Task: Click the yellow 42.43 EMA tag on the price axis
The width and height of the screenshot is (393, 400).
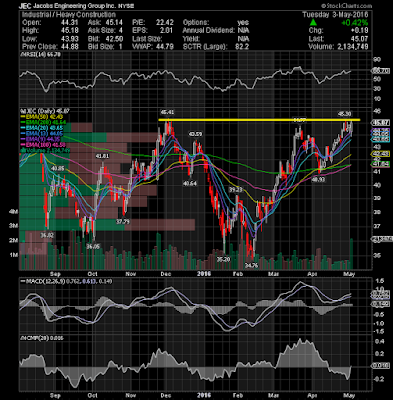Action: click(380, 154)
